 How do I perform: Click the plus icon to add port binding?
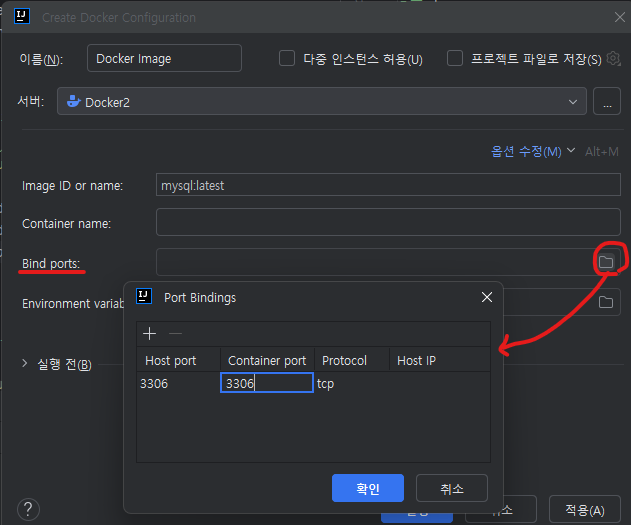(149, 334)
